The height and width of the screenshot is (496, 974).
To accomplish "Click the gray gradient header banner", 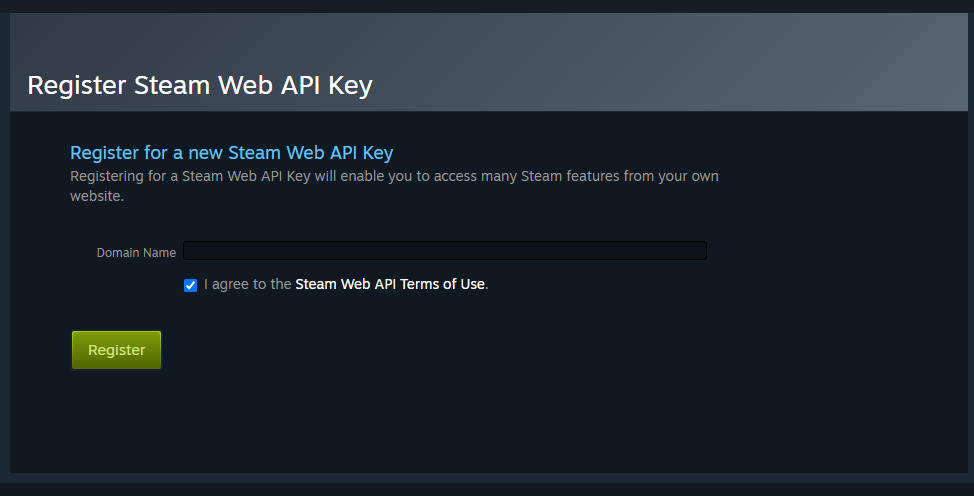I will point(489,62).
